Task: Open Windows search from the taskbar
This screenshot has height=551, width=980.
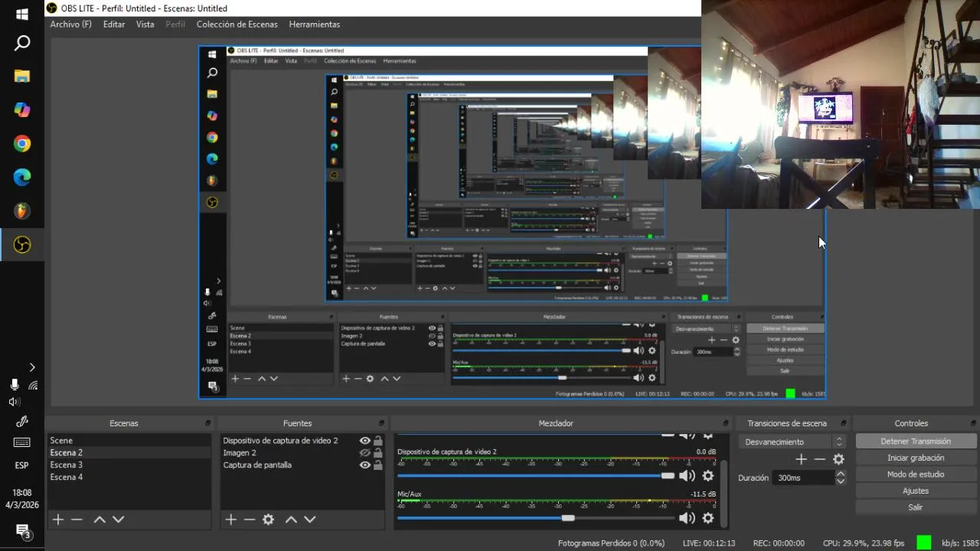Action: pyautogui.click(x=22, y=43)
